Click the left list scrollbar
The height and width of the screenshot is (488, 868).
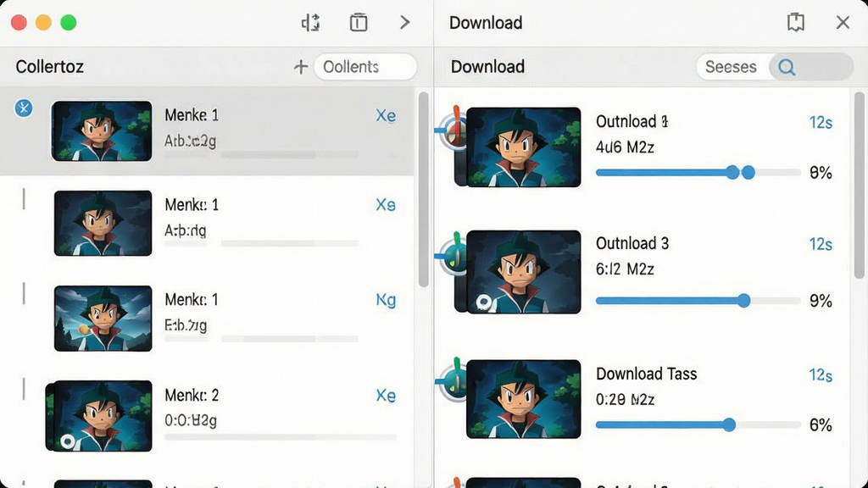424,190
